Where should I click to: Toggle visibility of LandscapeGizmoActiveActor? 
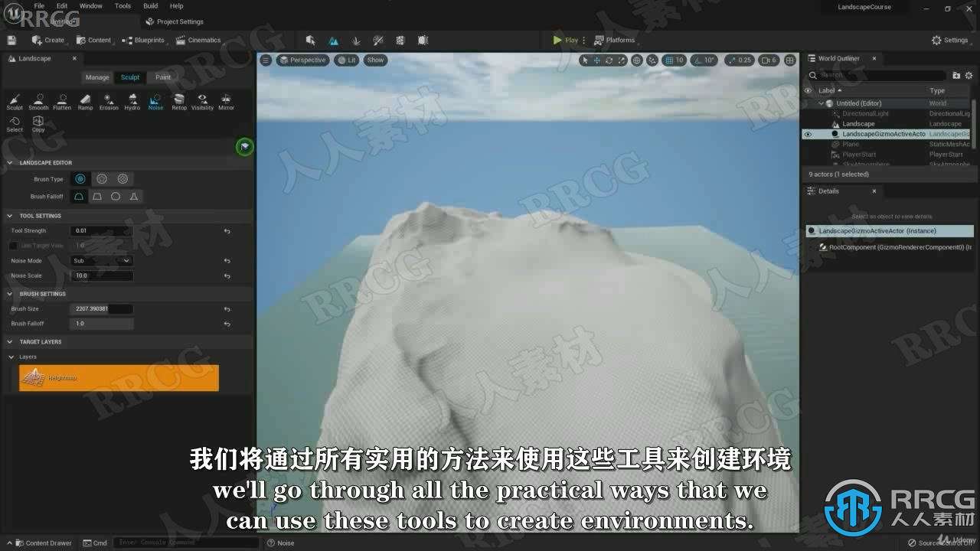pyautogui.click(x=807, y=134)
